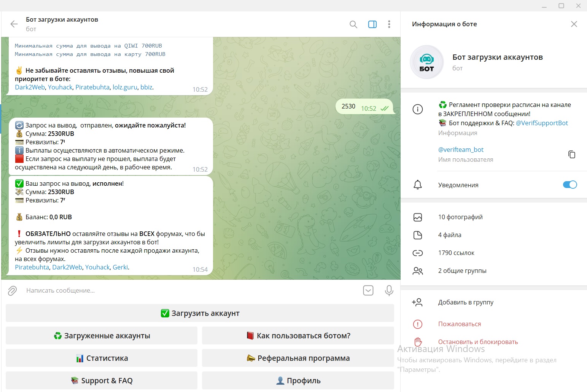
Task: Select the Статистика bot button
Action: pos(102,358)
